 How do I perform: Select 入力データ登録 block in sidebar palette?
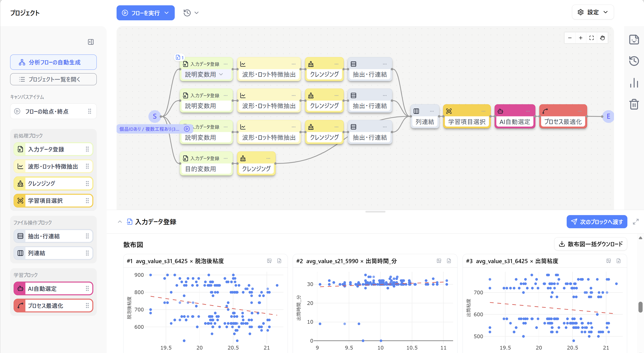53,149
